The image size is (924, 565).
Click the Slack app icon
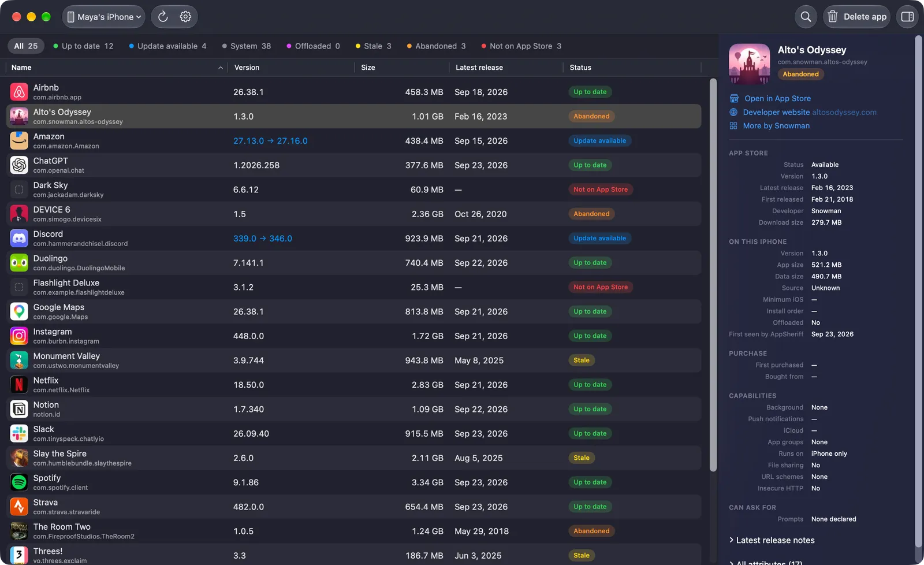(19, 433)
